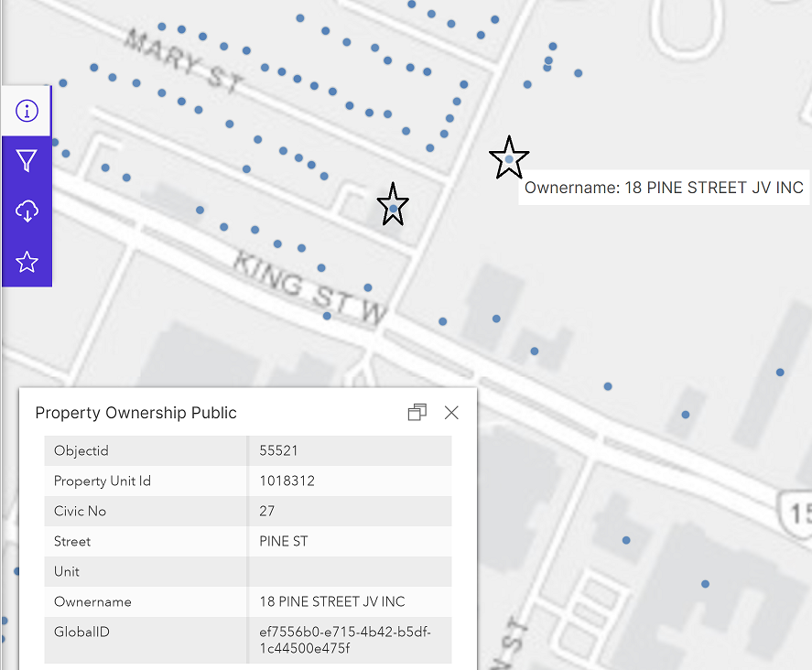Click the MARY ST road label

click(185, 62)
